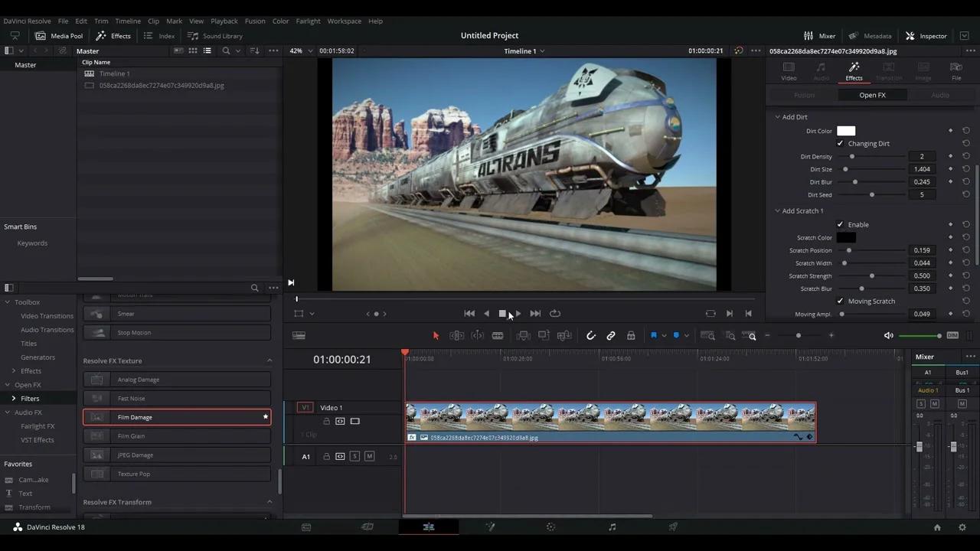Screen dimensions: 980x551
Task: Toggle the Moving Scratch checkbox
Action: click(840, 301)
